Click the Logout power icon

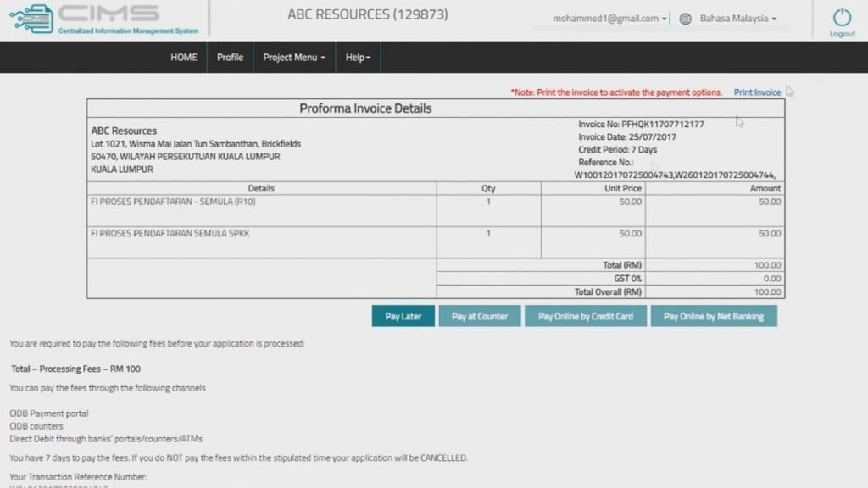pyautogui.click(x=842, y=17)
